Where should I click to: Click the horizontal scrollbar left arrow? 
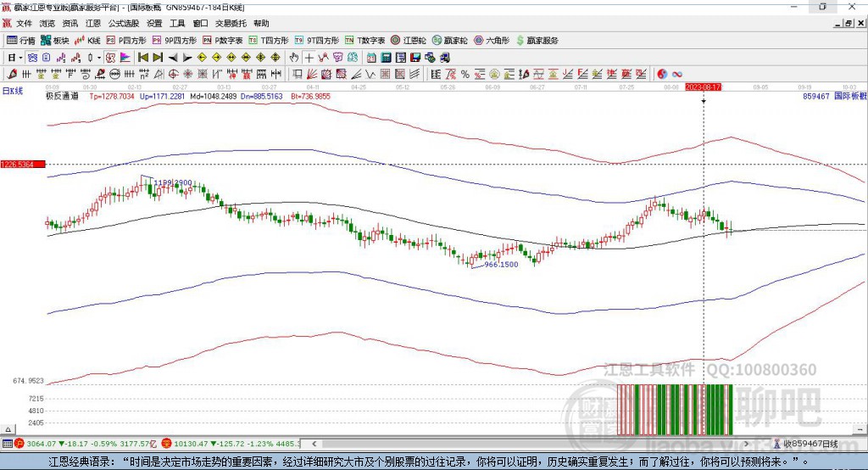[314, 444]
